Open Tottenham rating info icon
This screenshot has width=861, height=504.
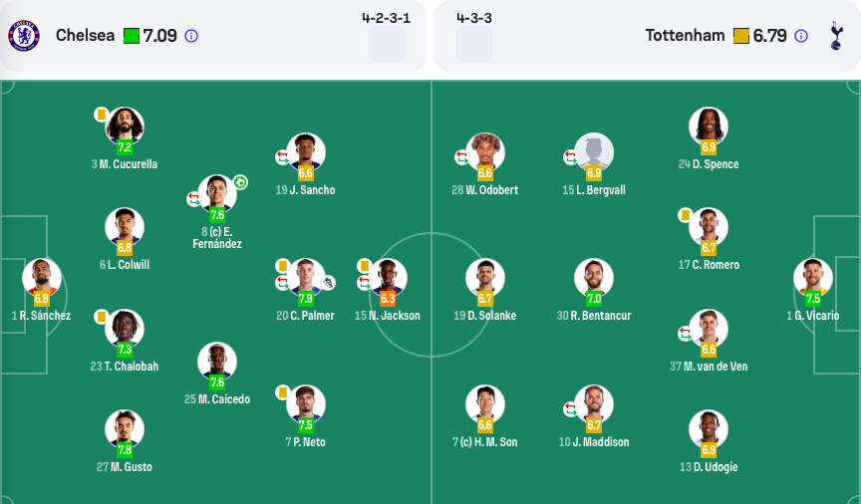coord(801,36)
